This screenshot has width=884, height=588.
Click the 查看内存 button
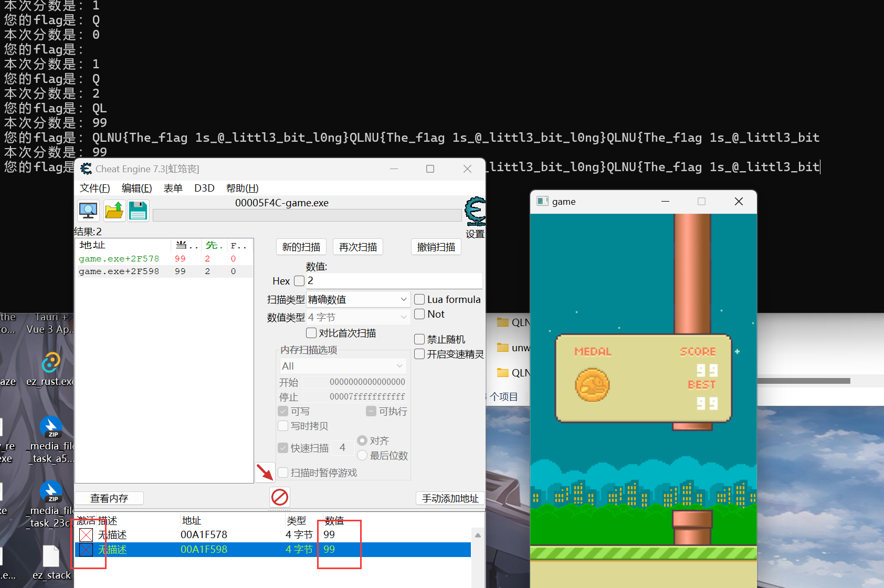click(109, 498)
